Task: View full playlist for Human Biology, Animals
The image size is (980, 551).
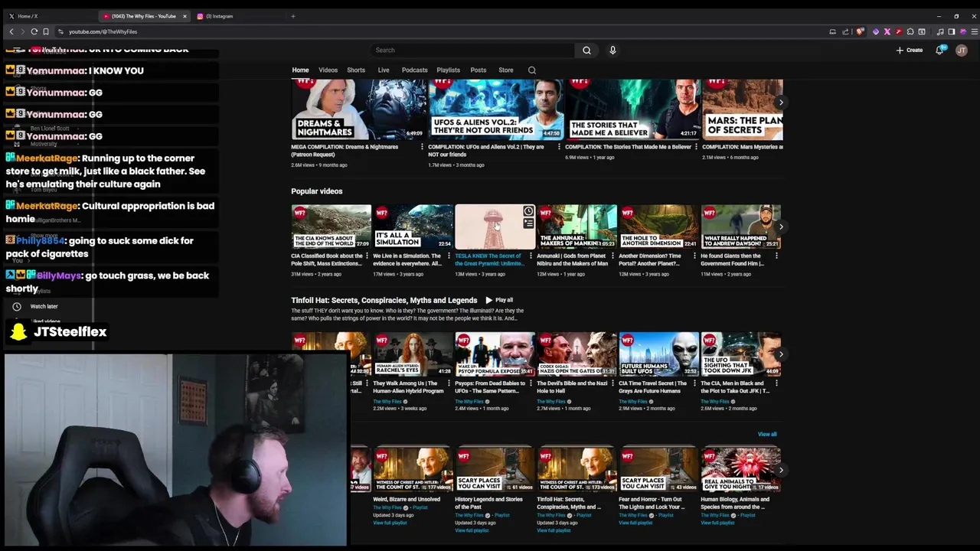Action: pos(717,523)
